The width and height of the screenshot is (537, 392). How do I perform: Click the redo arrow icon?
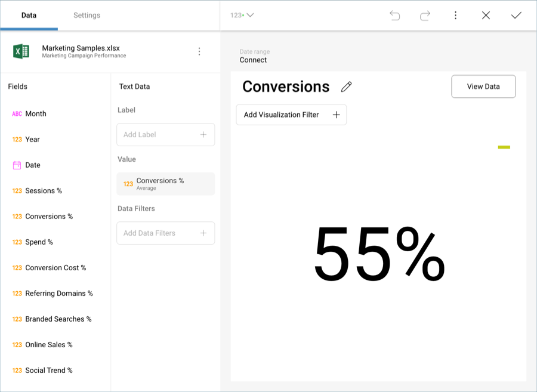425,16
